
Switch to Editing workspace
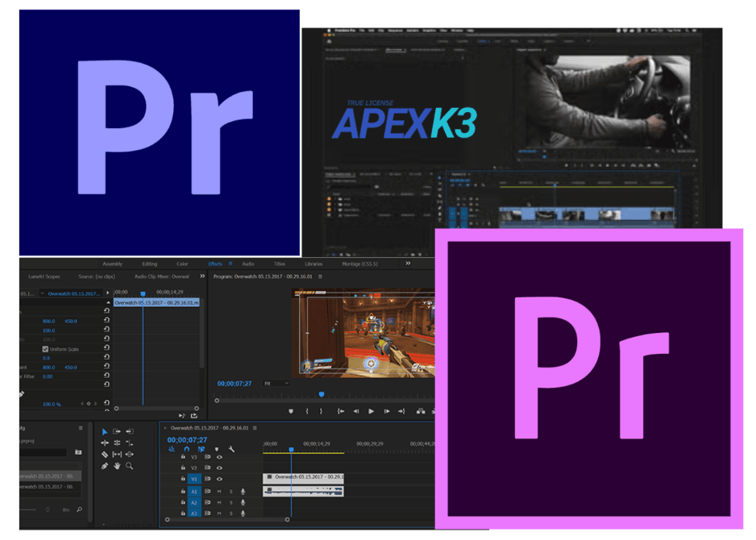[x=149, y=264]
